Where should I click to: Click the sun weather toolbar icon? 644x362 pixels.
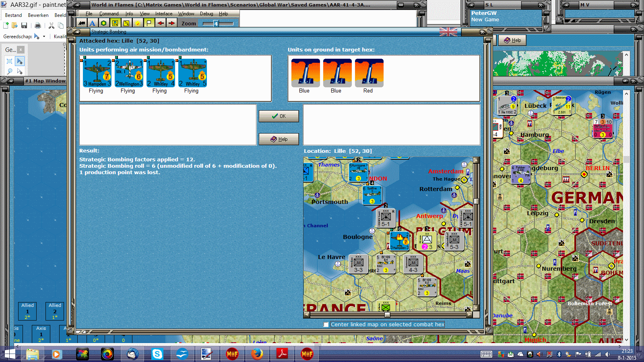pos(138,23)
